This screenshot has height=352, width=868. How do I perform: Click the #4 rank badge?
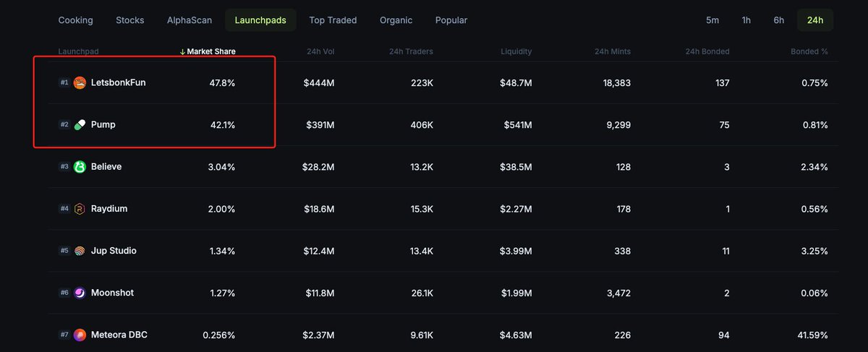64,209
